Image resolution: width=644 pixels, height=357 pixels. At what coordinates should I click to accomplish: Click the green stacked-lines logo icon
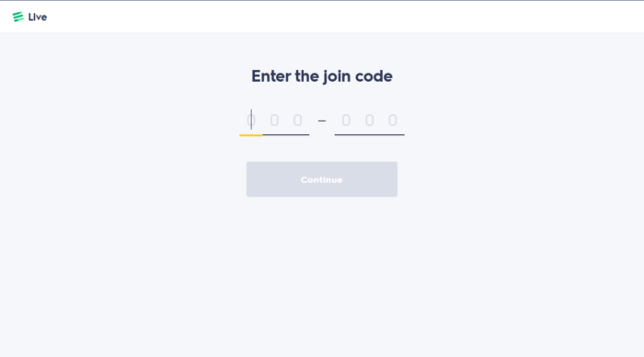click(17, 17)
